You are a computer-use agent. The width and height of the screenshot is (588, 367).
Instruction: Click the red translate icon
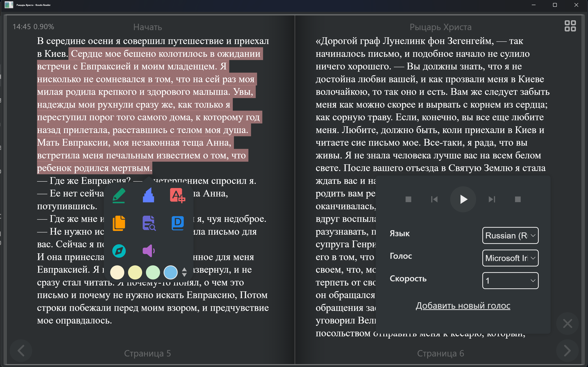click(178, 196)
